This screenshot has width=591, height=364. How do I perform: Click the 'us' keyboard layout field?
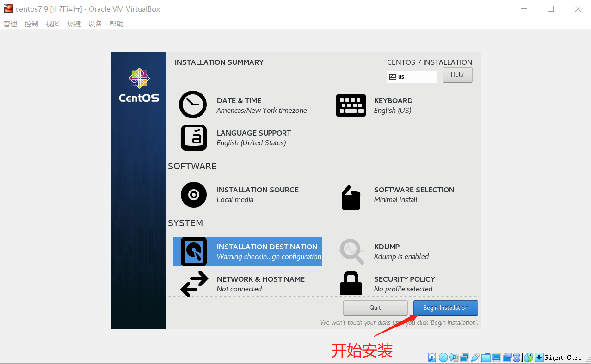(x=412, y=77)
